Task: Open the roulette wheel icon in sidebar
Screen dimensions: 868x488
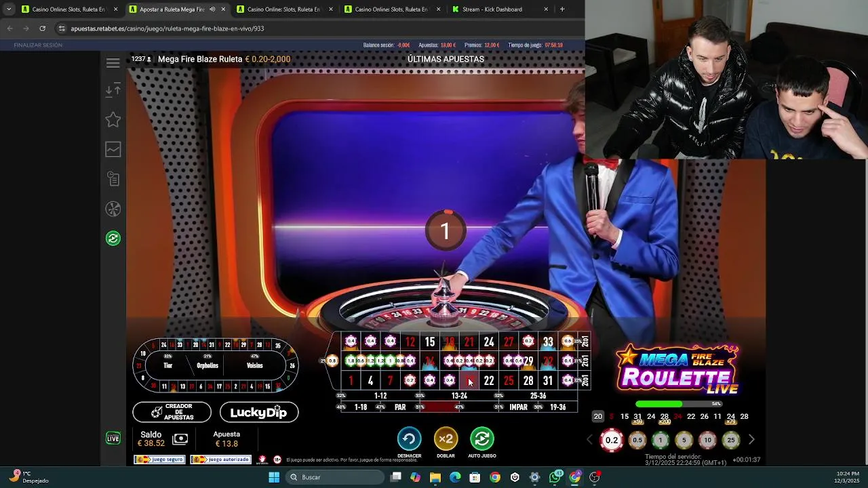Action: 113,209
